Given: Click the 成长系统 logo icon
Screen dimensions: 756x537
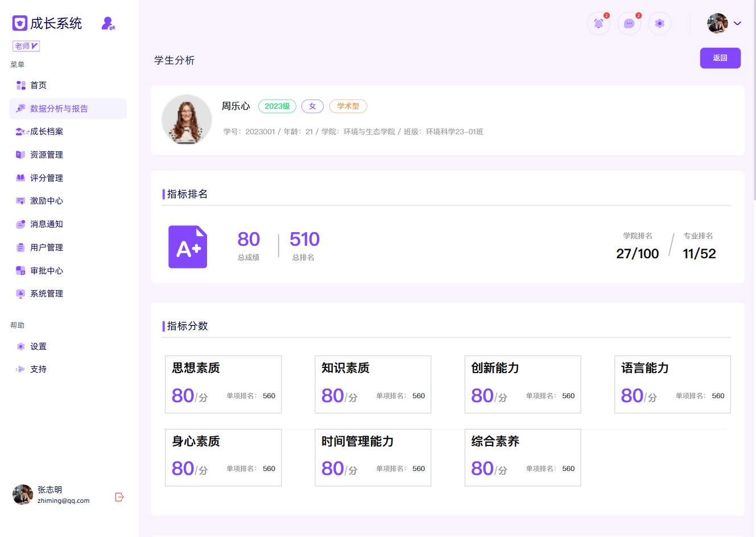Looking at the screenshot, I should 20,23.
